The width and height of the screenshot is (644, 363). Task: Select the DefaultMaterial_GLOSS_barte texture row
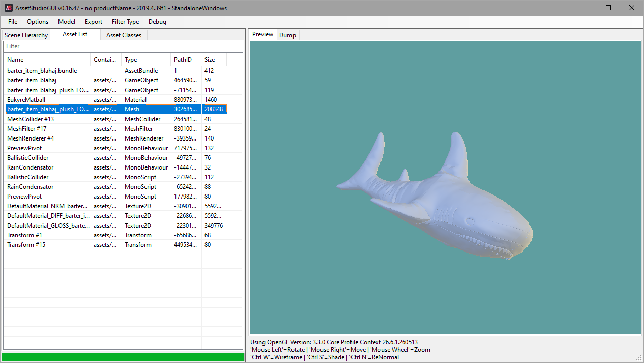[x=115, y=226]
